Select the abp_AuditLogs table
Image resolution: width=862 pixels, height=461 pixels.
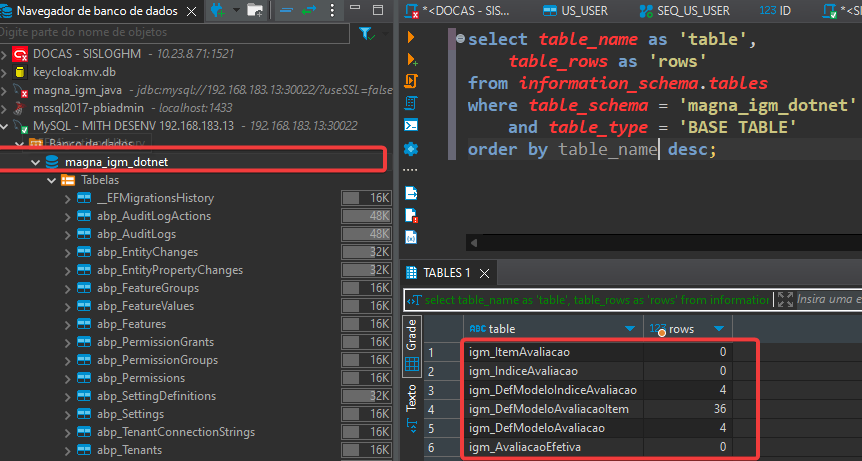pos(136,234)
